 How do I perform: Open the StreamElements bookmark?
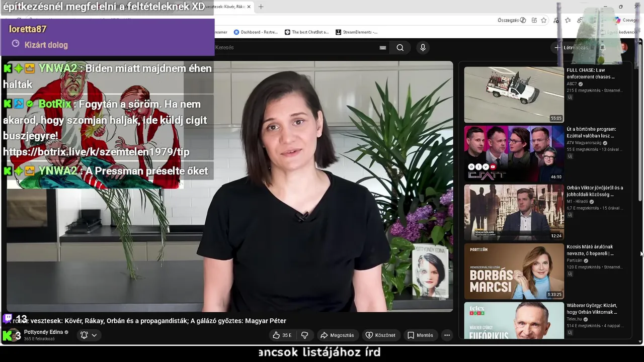356,32
